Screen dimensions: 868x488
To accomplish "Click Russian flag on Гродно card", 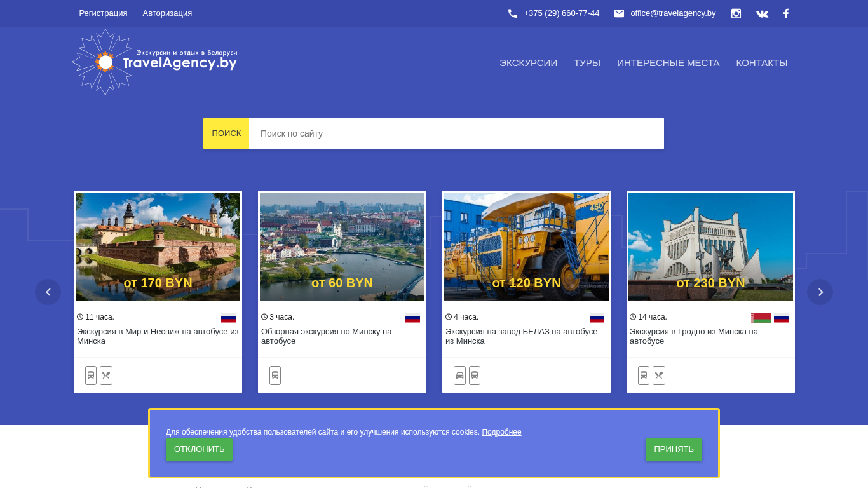I will pos(781,318).
